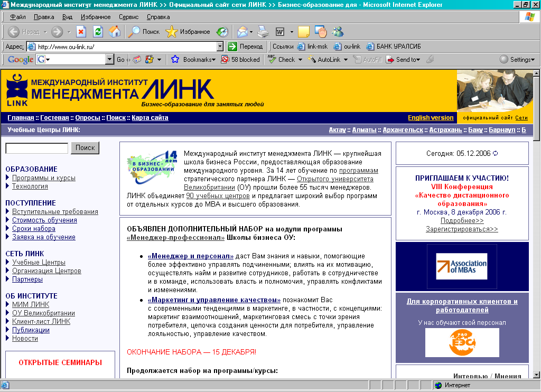This screenshot has width=541, height=392.
Task: Click the date refresh icon beside Сегодня
Action: tap(496, 153)
